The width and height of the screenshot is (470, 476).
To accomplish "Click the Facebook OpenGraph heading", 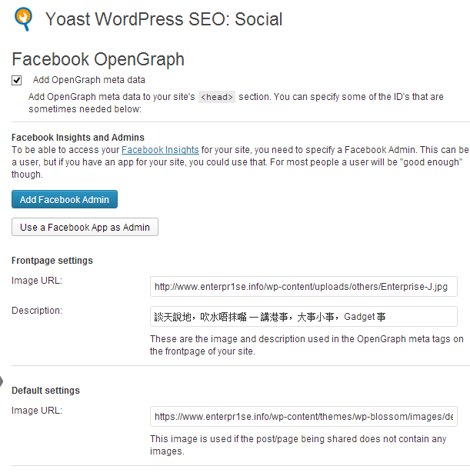I will click(x=98, y=59).
